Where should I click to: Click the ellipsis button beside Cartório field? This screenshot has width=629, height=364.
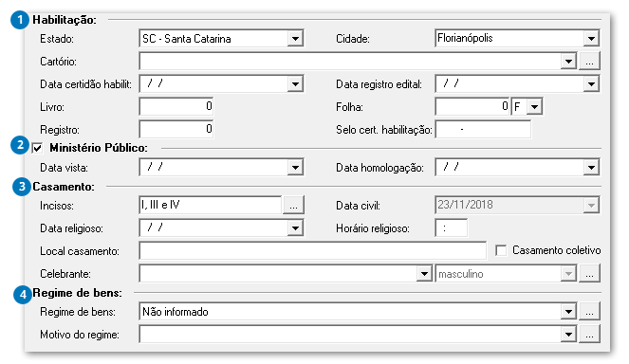pyautogui.click(x=589, y=62)
